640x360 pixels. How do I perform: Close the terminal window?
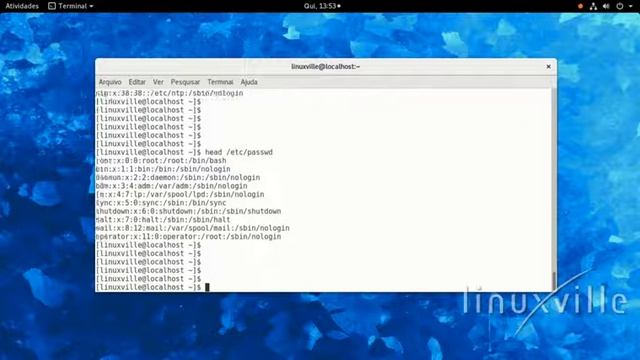click(549, 67)
